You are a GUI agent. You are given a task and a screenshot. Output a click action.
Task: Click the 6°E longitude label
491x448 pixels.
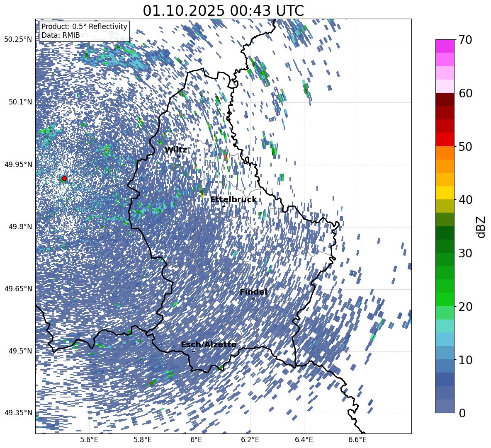pyautogui.click(x=196, y=440)
